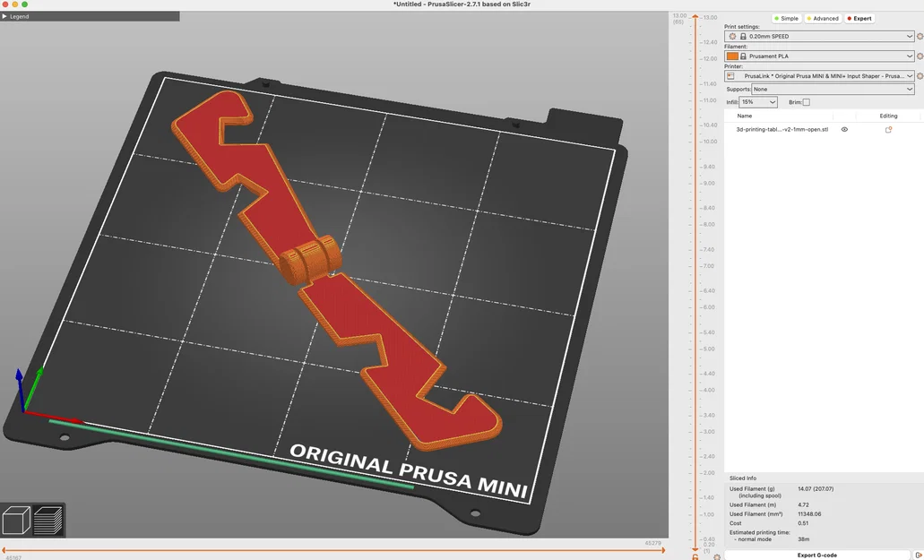The width and height of the screenshot is (924, 560).
Task: Click the cost value 0.51
Action: click(x=803, y=523)
